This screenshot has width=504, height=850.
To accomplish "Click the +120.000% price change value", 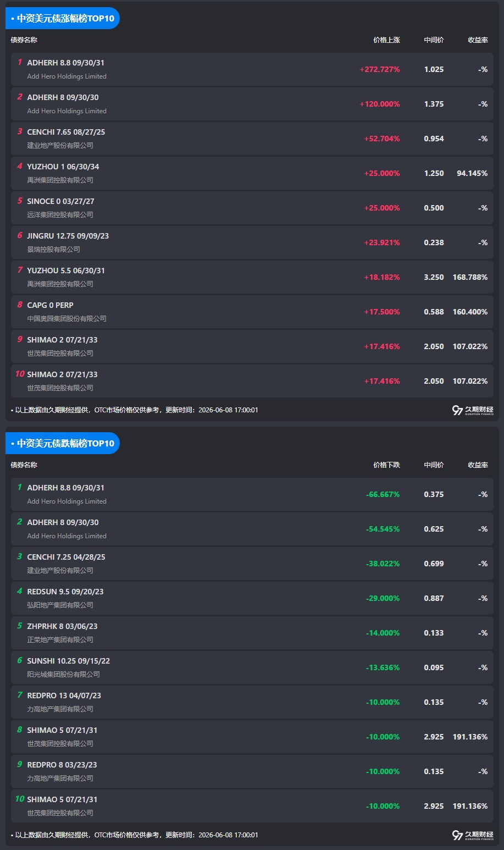I will (380, 104).
